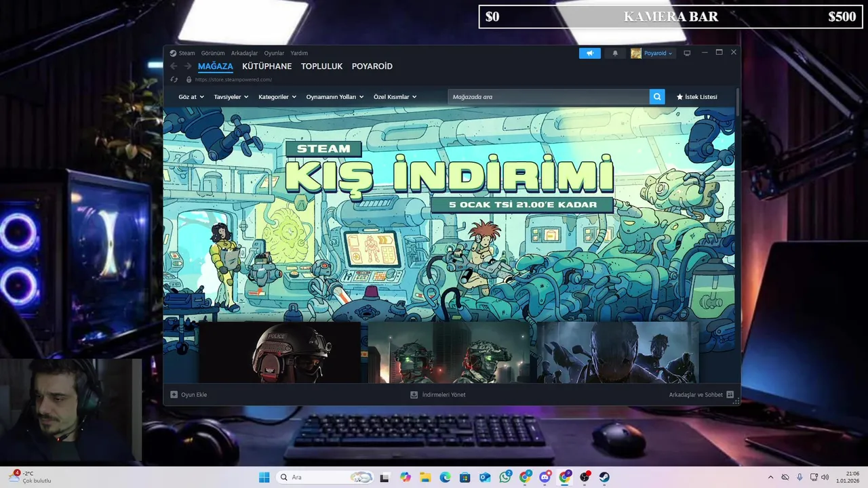Click the night-vision soldiers game thumbnail
868x488 pixels.
click(448, 352)
